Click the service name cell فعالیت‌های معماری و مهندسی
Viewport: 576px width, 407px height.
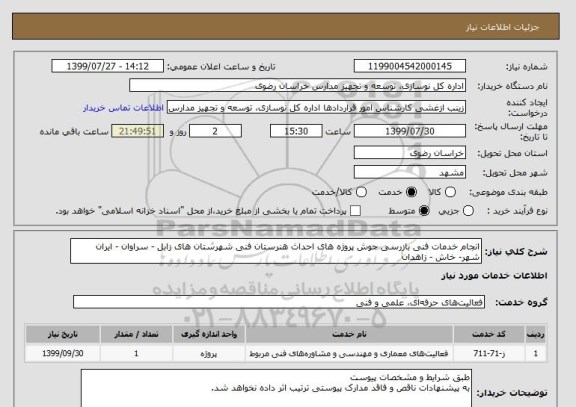tap(349, 353)
